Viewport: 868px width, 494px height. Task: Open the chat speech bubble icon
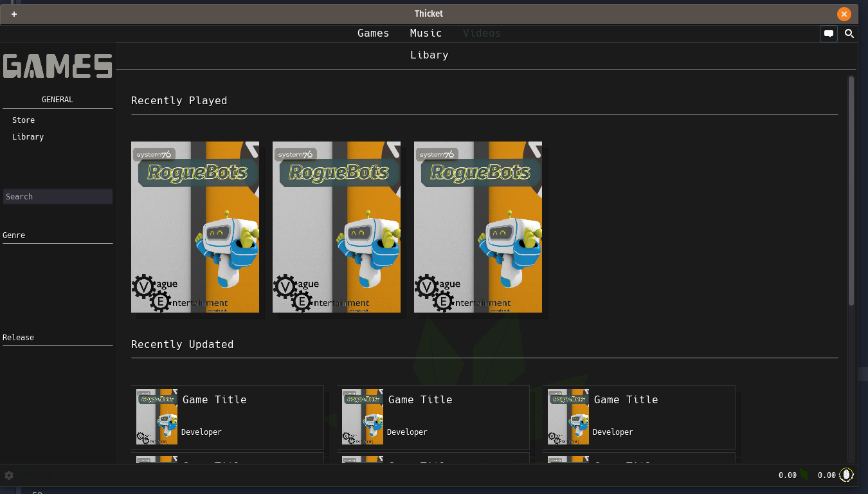click(829, 34)
